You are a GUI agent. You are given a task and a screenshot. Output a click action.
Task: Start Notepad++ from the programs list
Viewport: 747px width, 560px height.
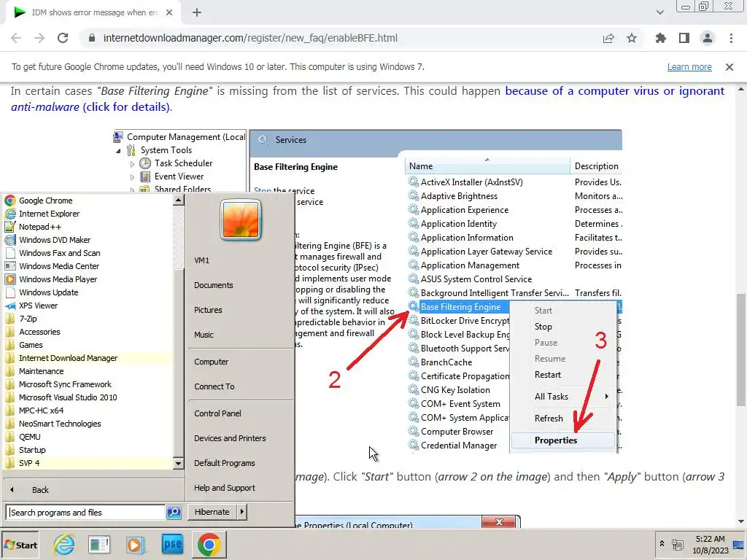pyautogui.click(x=40, y=227)
